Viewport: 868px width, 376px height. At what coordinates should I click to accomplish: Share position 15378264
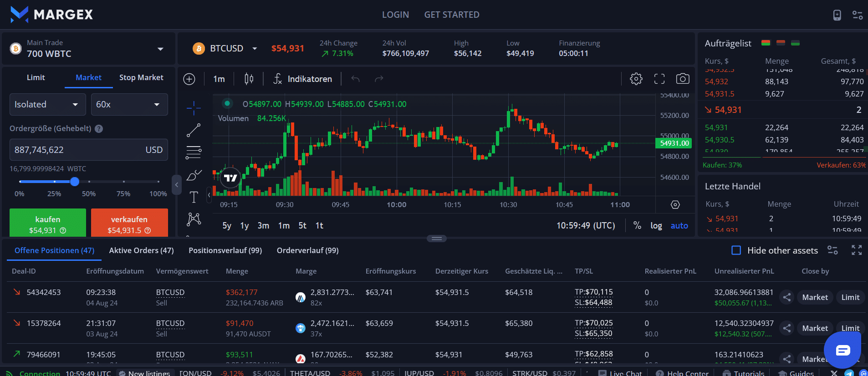point(786,328)
